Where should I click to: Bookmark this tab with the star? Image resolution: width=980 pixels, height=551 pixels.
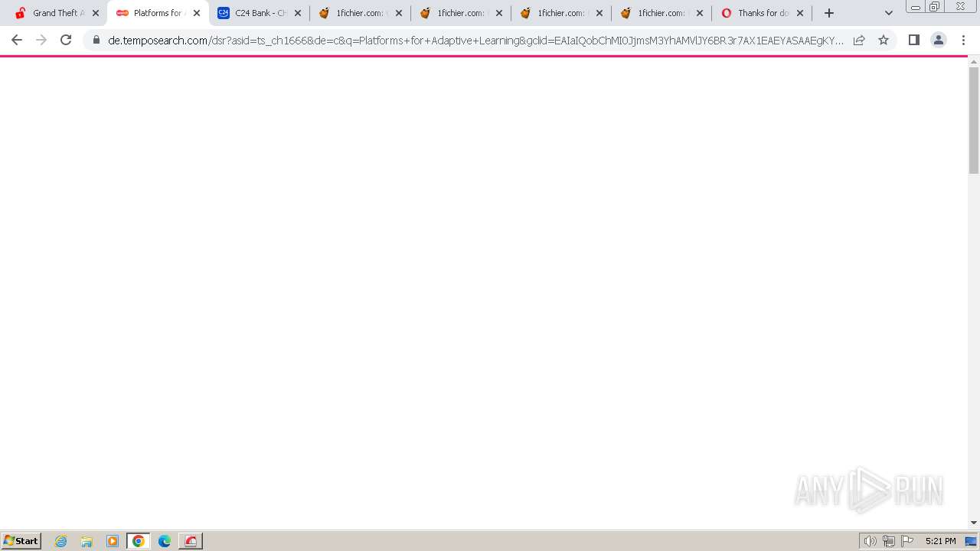tap(884, 40)
